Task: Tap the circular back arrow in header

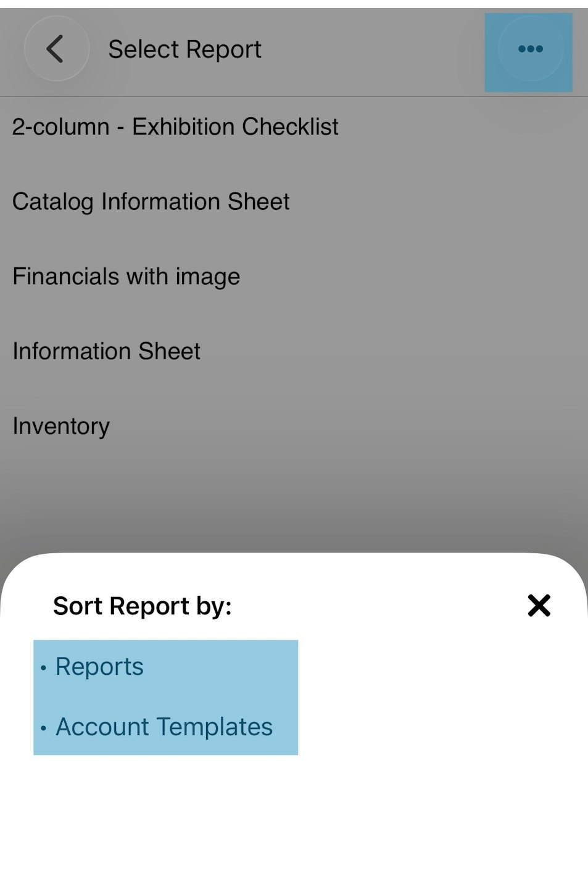Action: tap(56, 49)
